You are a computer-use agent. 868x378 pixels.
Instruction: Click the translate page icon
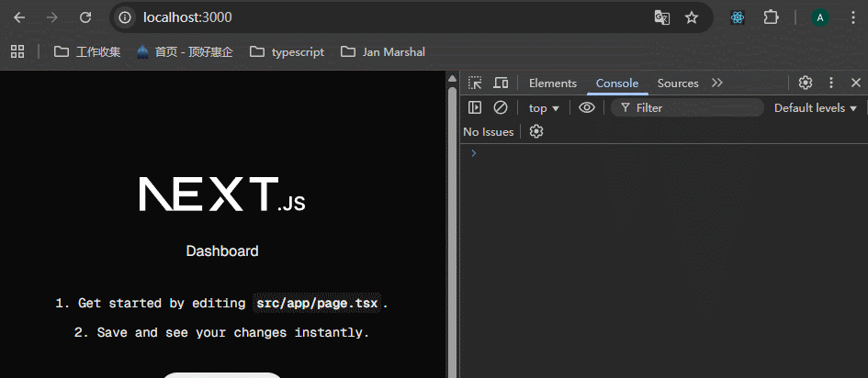661,17
